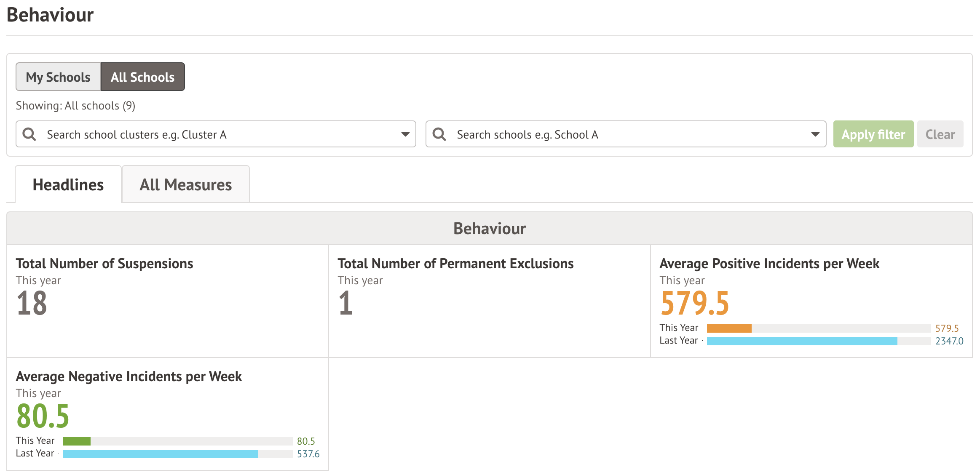Expand the school clusters dropdown arrow
Viewport: 980px width, 475px height.
click(405, 134)
